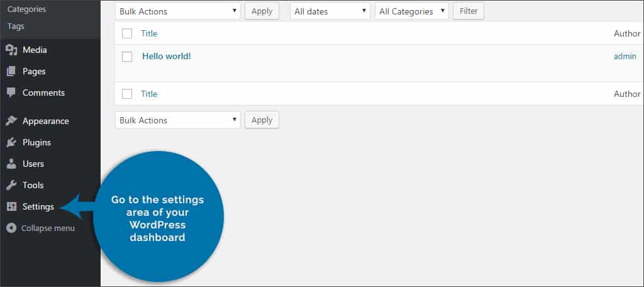Expand the All Categories dropdown
The width and height of the screenshot is (644, 287).
tap(412, 11)
